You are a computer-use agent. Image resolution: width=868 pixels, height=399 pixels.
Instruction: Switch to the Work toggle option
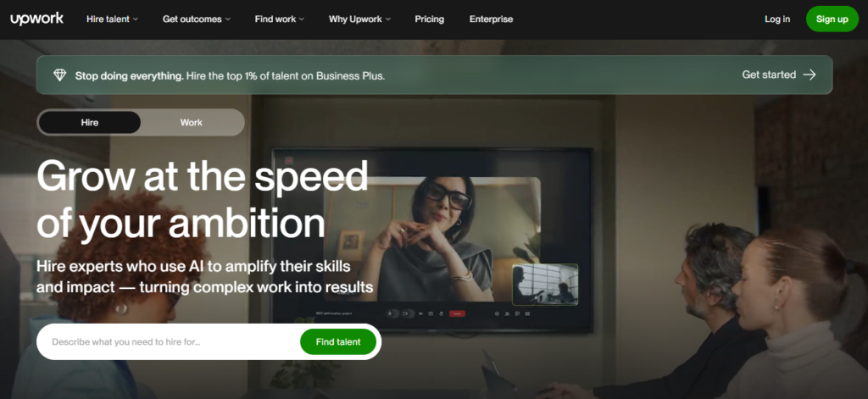click(192, 122)
